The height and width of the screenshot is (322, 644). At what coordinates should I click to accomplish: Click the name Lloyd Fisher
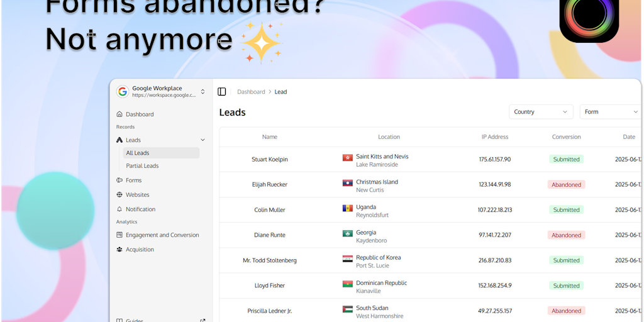(270, 286)
